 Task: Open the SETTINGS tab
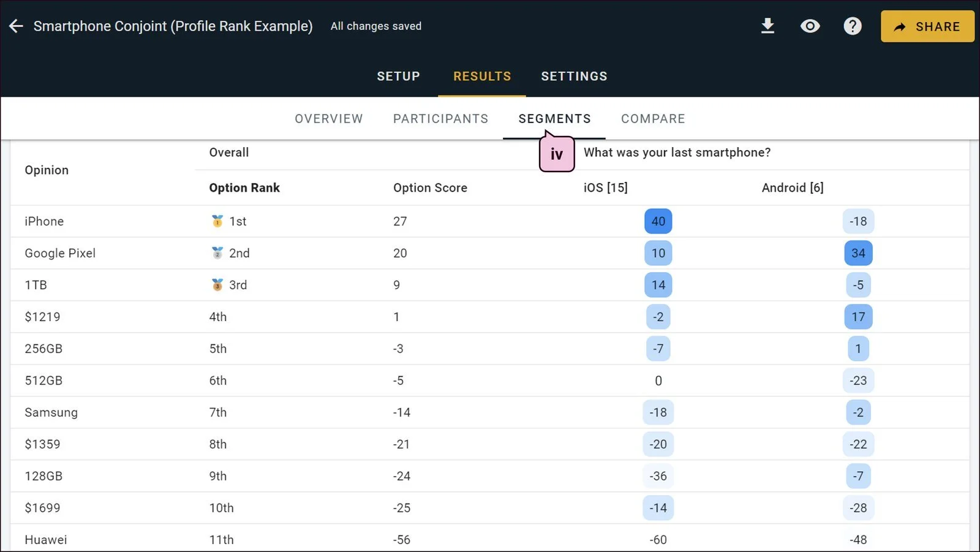pos(574,76)
